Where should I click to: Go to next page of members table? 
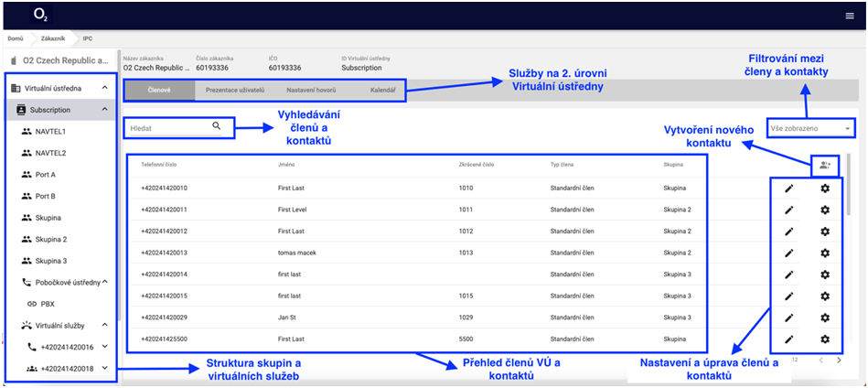click(839, 361)
